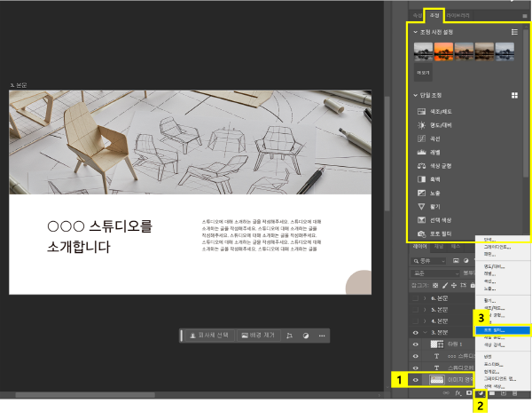This screenshot has width=532, height=419.
Task: Click the 더 보기 presets button
Action: point(423,73)
